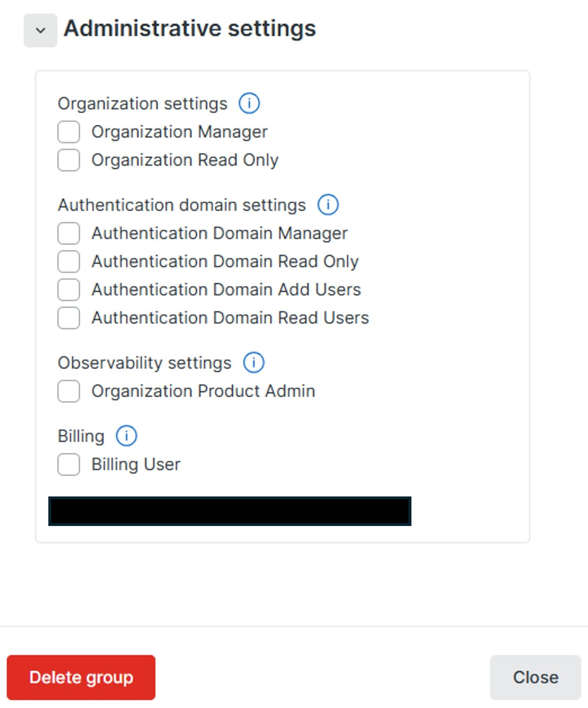Check the Organization Product Admin checkbox

coord(68,391)
